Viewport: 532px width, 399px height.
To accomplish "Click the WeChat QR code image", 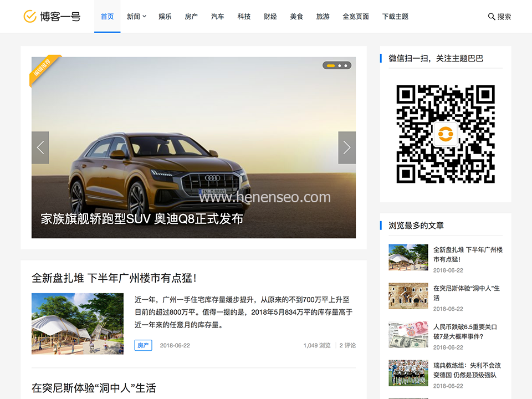I will click(x=446, y=134).
